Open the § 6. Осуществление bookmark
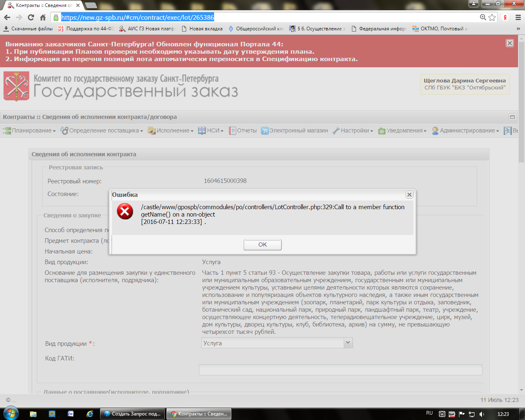525x420 pixels. (x=317, y=29)
